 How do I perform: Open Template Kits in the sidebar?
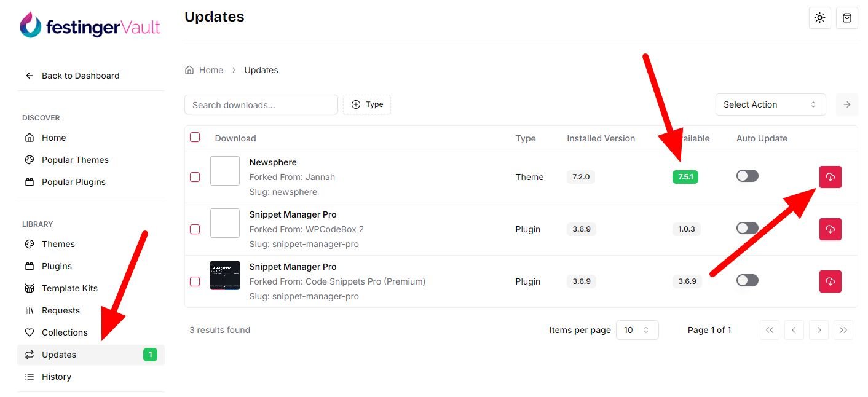click(69, 288)
